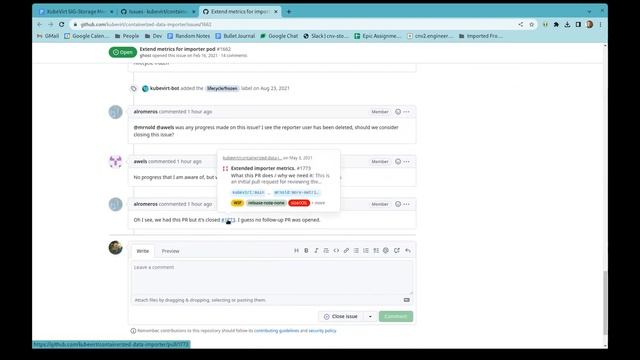Open browser downloads

(567, 24)
